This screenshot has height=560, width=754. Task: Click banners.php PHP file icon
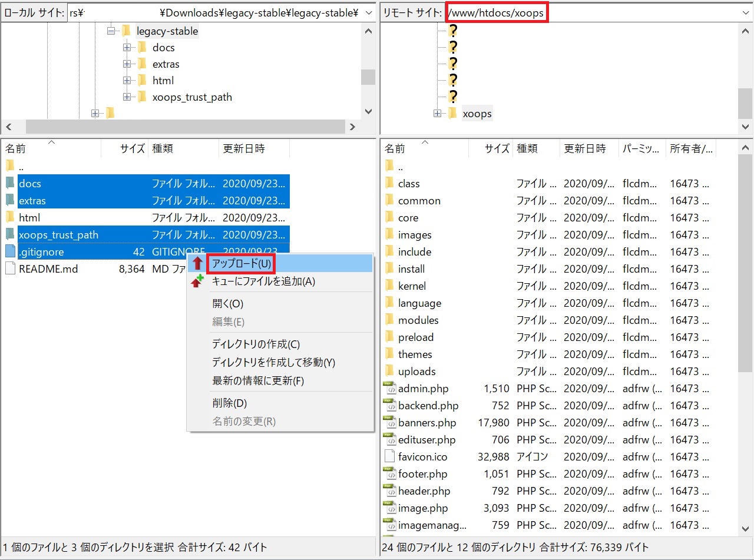tap(389, 422)
